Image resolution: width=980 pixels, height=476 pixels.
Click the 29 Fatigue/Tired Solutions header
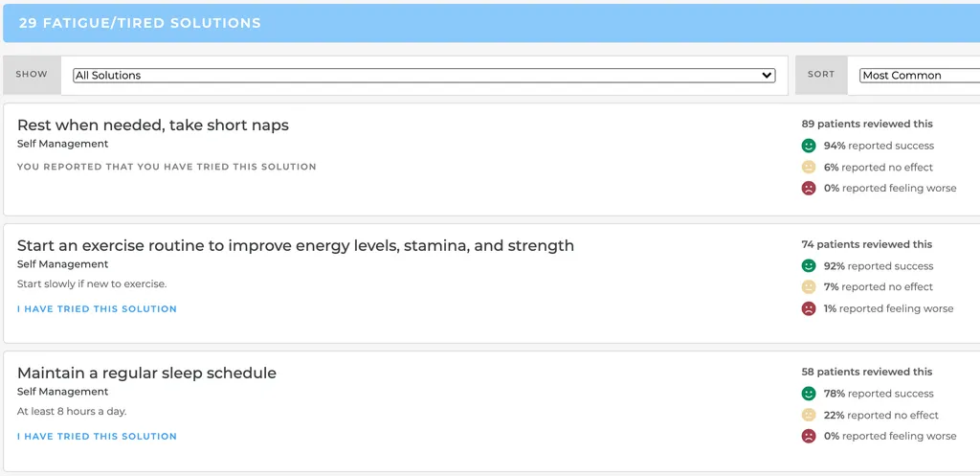coord(140,23)
